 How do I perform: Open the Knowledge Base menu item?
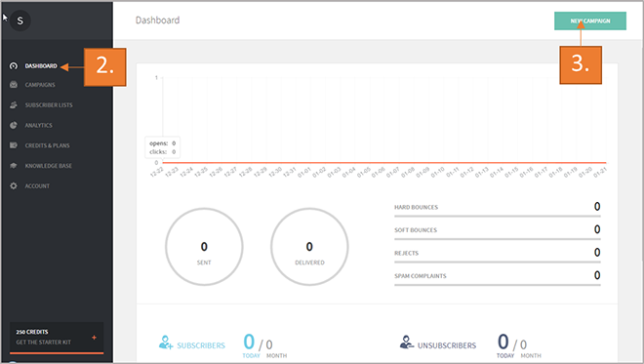48,166
